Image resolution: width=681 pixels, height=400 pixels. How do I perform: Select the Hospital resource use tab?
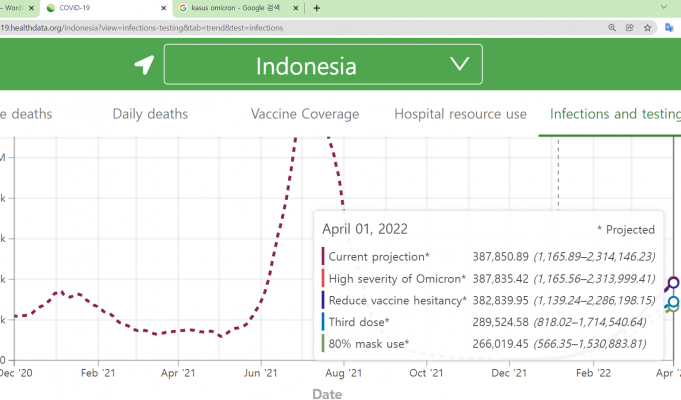[460, 114]
